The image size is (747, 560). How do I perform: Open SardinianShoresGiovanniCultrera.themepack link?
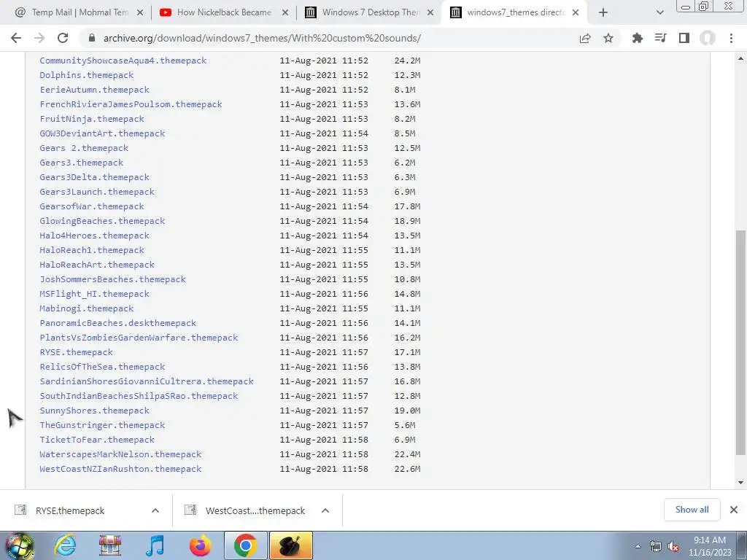(147, 381)
